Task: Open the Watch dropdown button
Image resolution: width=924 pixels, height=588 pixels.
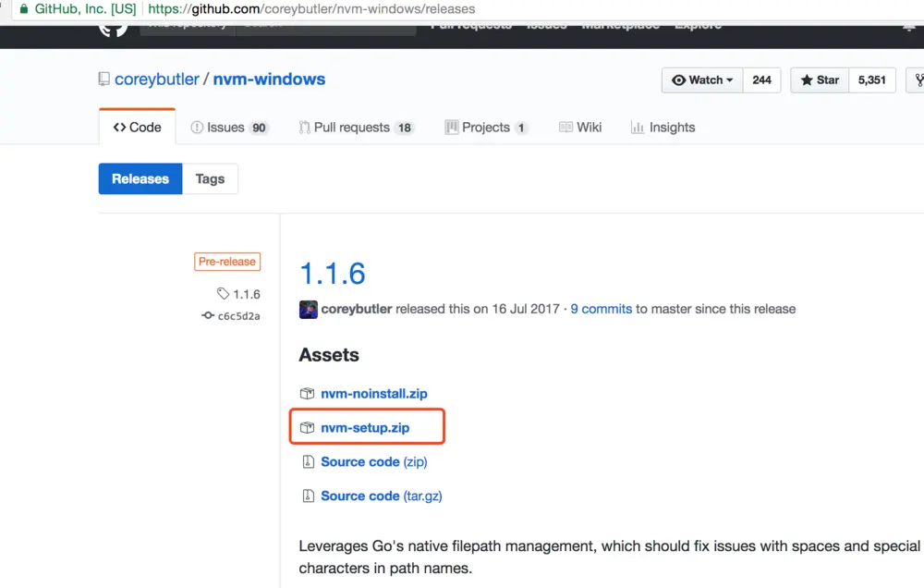Action: click(x=702, y=80)
